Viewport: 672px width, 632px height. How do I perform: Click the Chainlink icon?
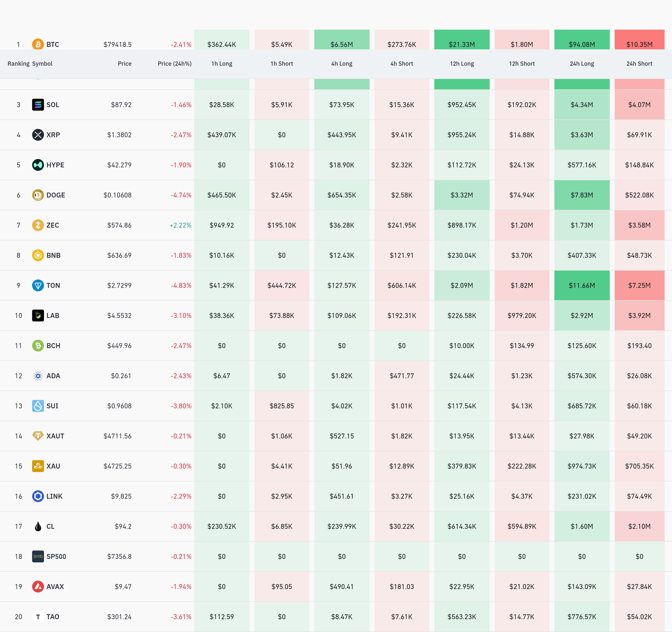pos(38,496)
